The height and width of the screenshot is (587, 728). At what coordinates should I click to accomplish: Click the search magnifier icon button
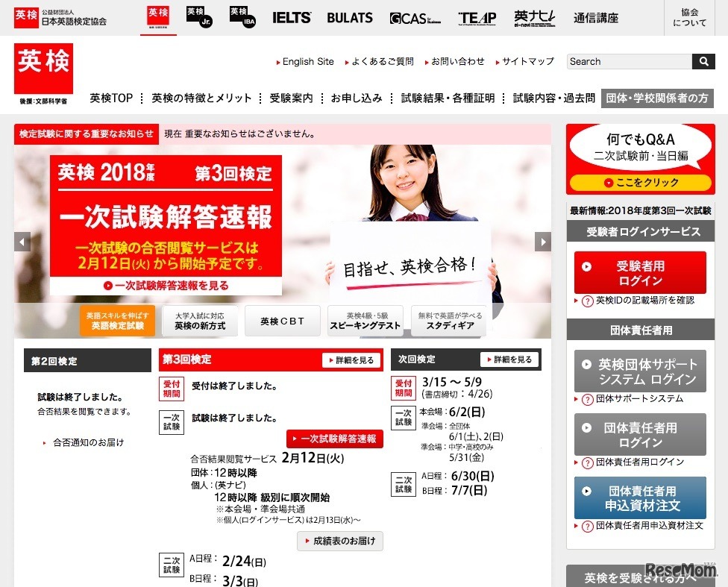703,61
